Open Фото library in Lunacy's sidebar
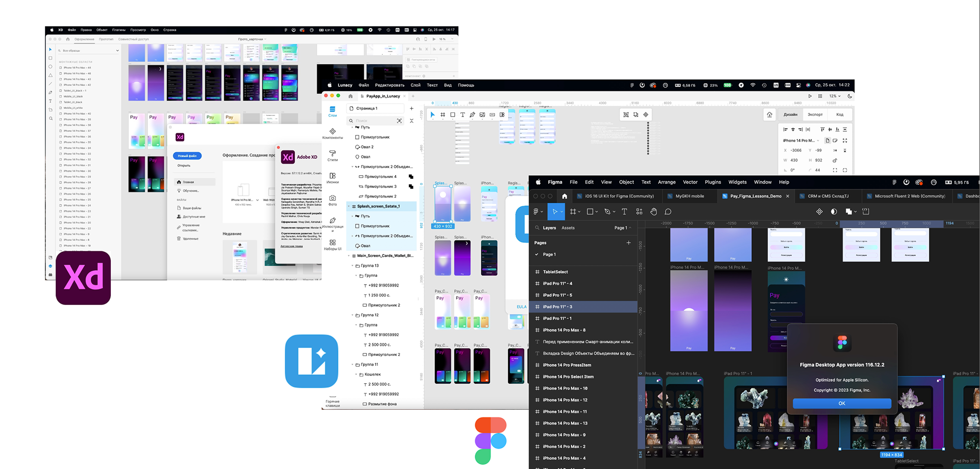The width and height of the screenshot is (980, 469). coord(332,200)
